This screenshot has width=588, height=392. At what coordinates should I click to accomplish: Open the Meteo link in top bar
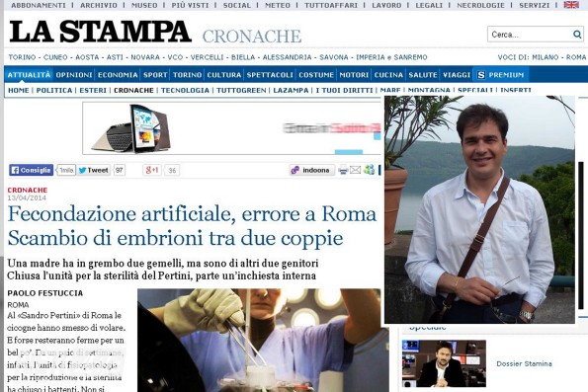click(x=278, y=5)
